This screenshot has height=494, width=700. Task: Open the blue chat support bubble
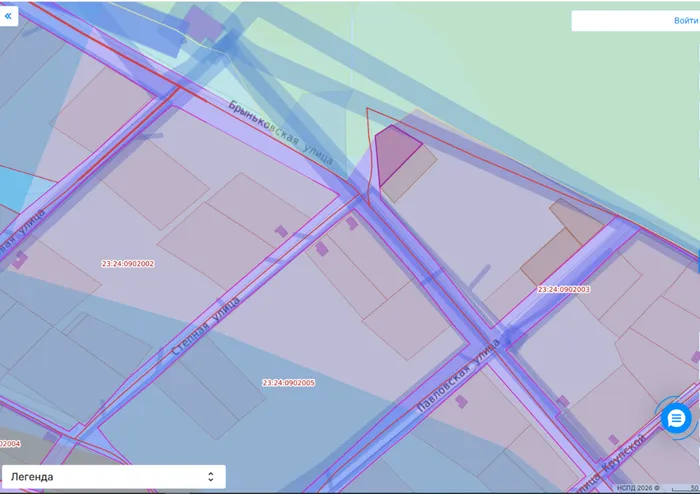click(x=676, y=419)
